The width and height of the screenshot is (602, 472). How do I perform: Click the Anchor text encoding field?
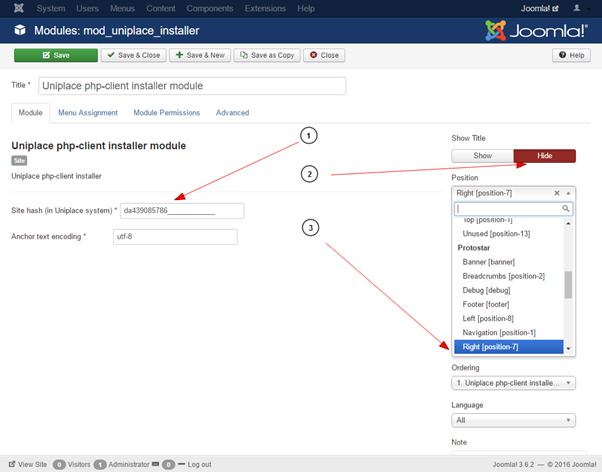[x=175, y=237]
